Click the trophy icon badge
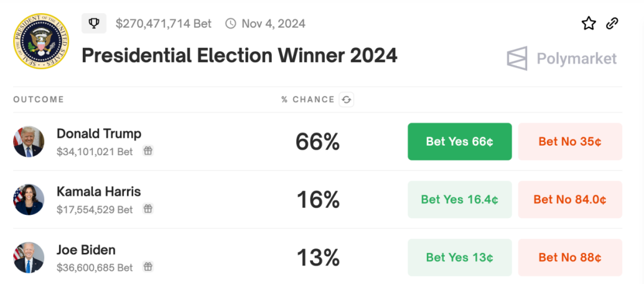Viewport: 644px width, 284px height. 94,23
